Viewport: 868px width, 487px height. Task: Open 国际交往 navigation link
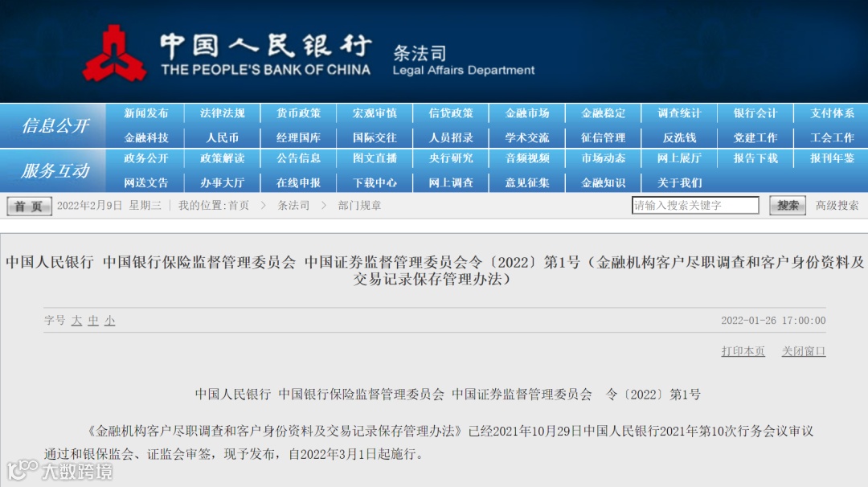coord(375,137)
